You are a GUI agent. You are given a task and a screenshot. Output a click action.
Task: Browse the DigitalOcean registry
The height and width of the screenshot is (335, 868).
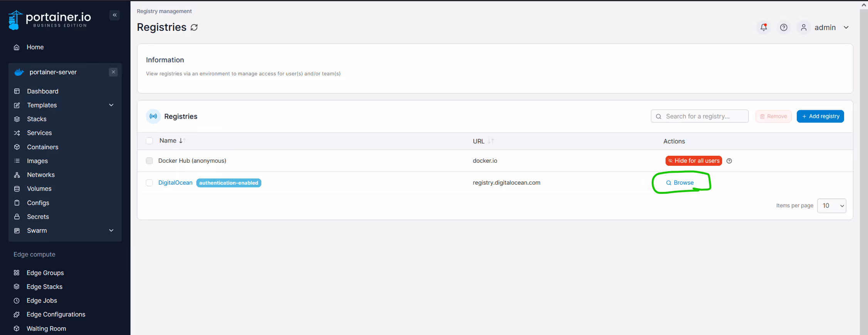pyautogui.click(x=680, y=183)
